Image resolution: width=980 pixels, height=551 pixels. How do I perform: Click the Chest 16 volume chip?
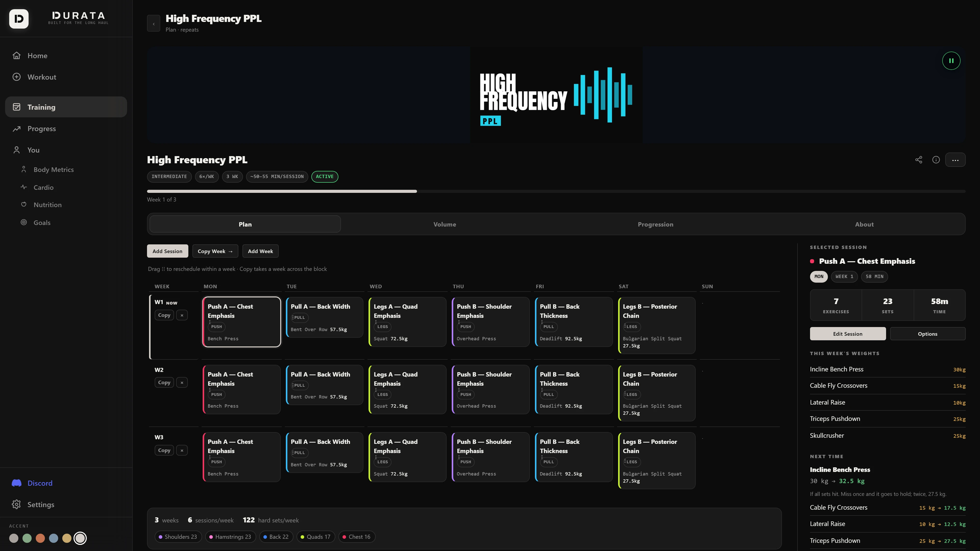(357, 536)
